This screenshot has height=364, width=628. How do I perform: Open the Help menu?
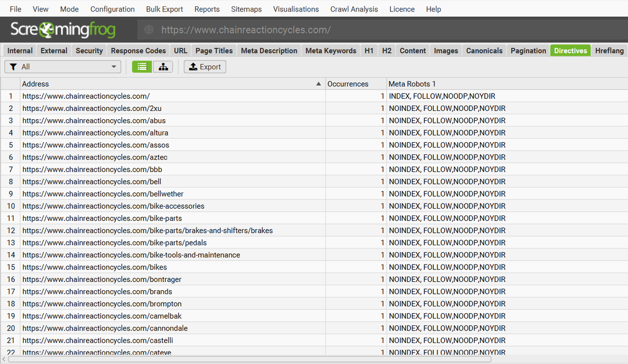tap(433, 9)
